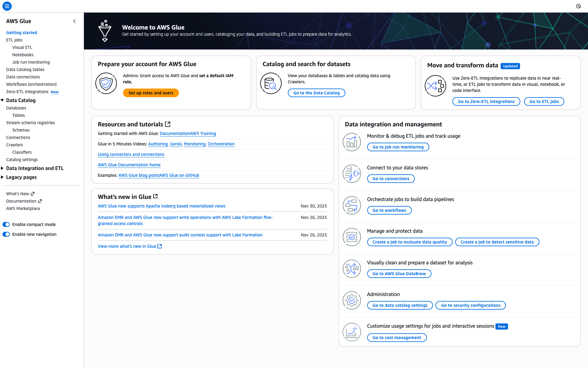The image size is (588, 368).
Task: Collapse the left navigation panel with the chevron
Action: coord(74,21)
